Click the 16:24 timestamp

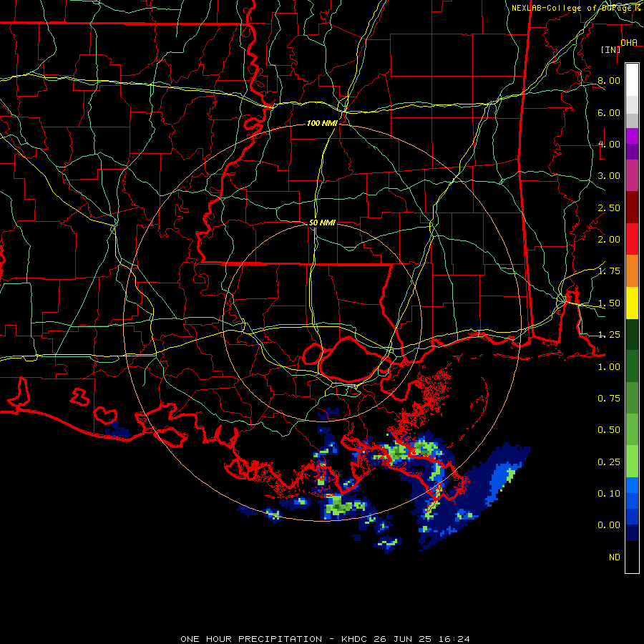453,639
